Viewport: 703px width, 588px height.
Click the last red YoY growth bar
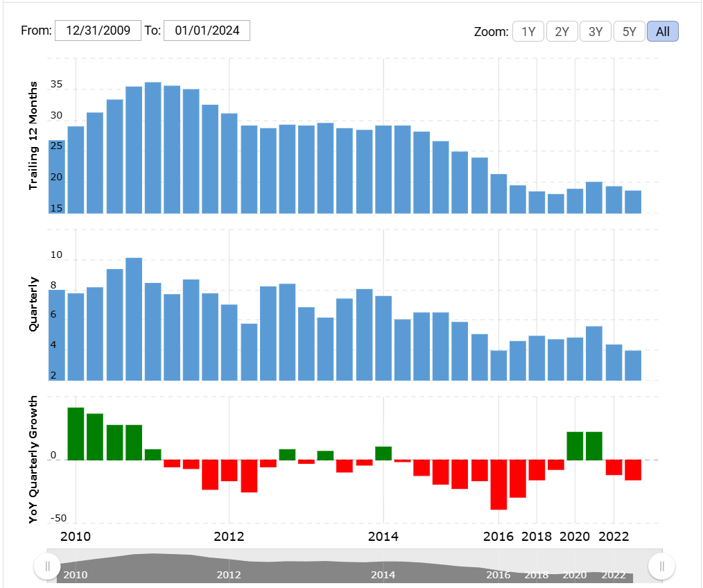[632, 470]
